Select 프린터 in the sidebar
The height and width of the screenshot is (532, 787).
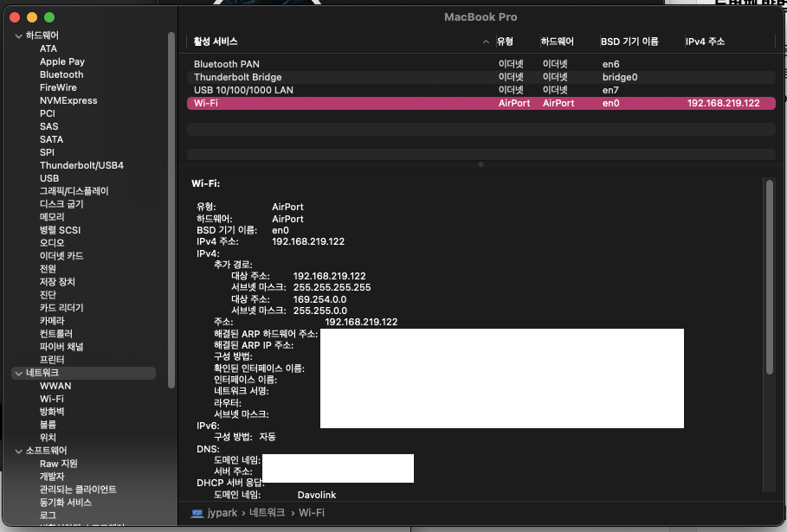(52, 360)
